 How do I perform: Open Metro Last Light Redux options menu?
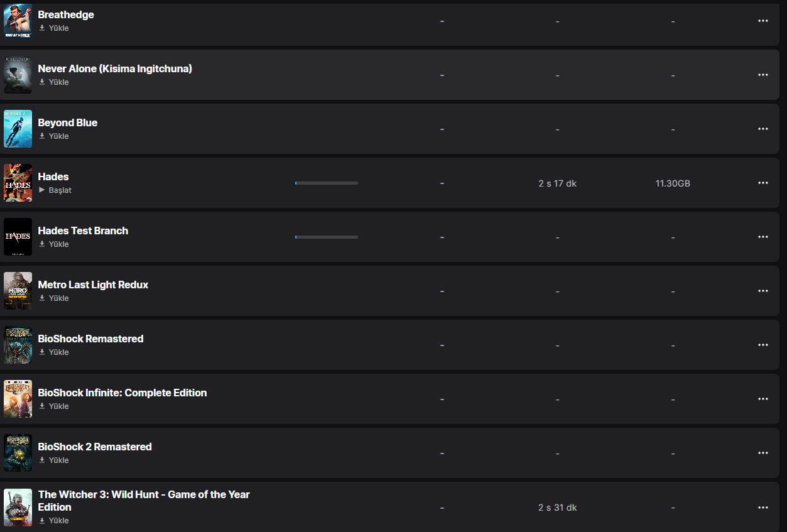coord(763,291)
